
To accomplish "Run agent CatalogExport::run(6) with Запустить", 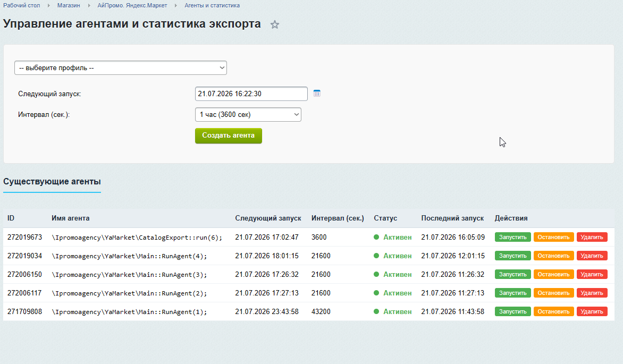I will tap(512, 237).
